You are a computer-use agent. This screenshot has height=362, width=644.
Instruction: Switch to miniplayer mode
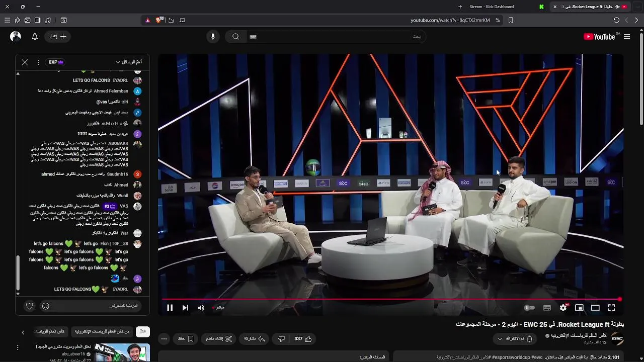click(x=579, y=308)
